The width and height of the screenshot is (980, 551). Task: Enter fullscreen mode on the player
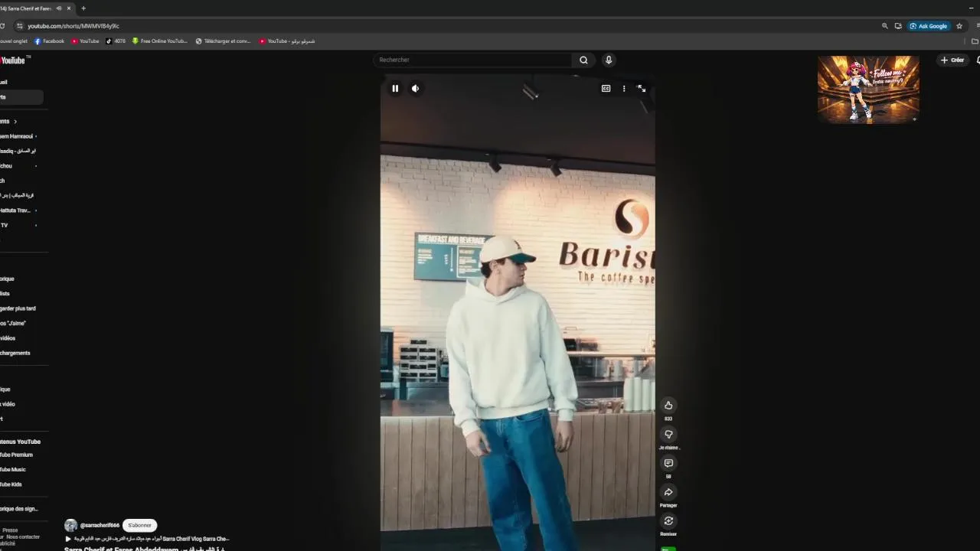[x=642, y=89]
